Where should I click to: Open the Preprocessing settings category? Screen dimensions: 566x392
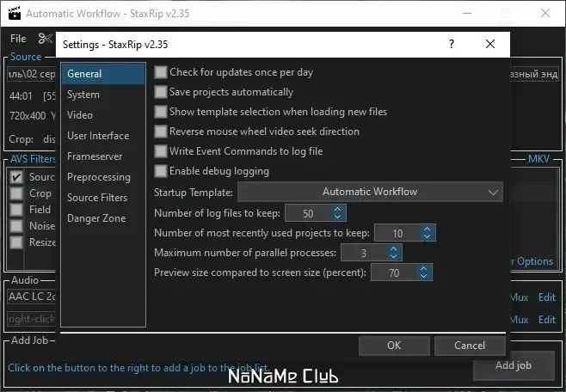103,177
